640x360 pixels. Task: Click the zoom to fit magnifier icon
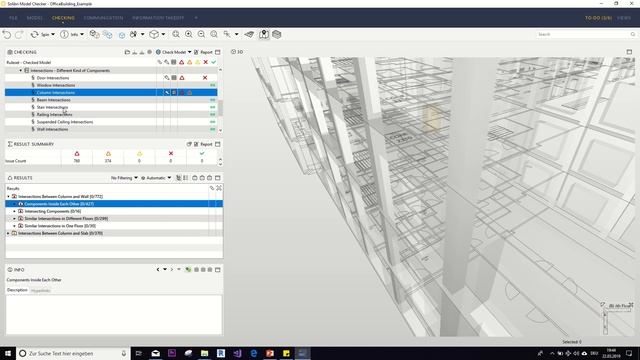pos(176,35)
